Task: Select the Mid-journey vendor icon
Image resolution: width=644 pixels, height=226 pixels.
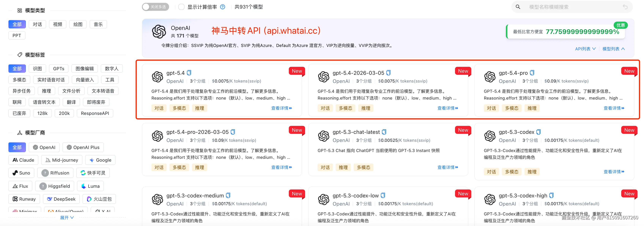Action: (48, 160)
